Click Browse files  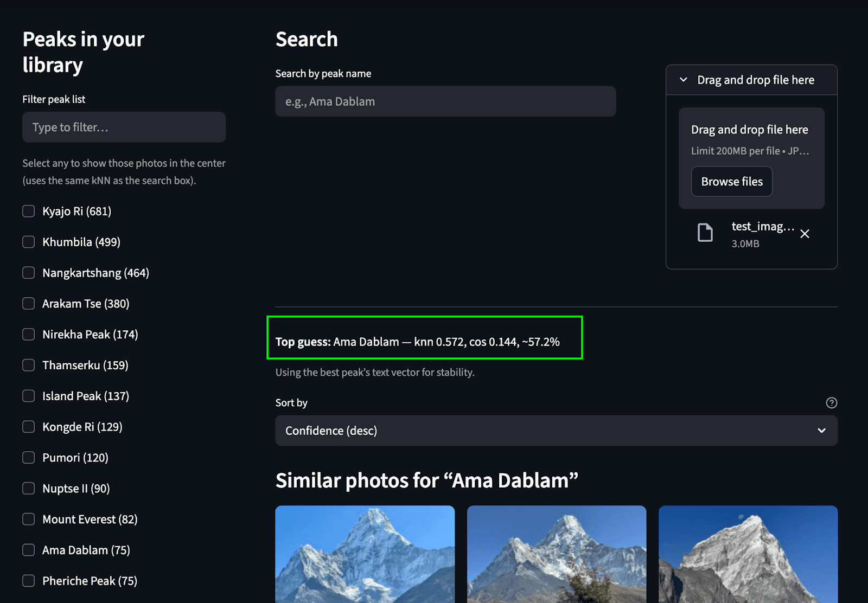tap(731, 181)
